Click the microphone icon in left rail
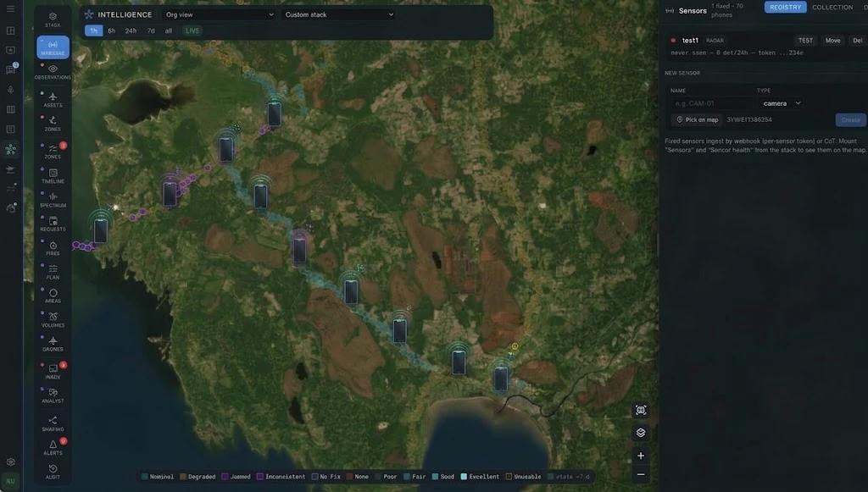Screen dimensions: 868x492 [x=10, y=90]
